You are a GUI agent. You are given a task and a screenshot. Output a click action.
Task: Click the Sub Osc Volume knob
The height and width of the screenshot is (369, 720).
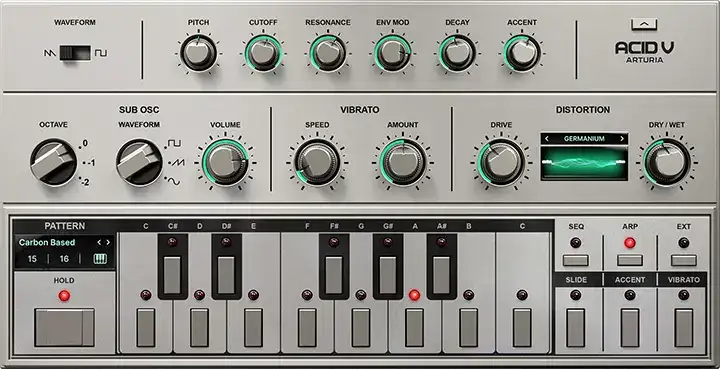click(225, 162)
